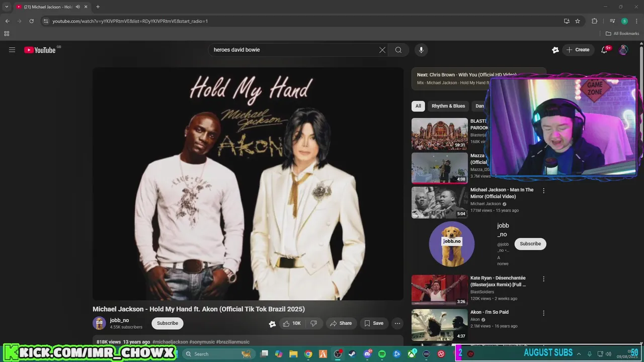Reload the page
This screenshot has width=644, height=362.
click(31, 21)
